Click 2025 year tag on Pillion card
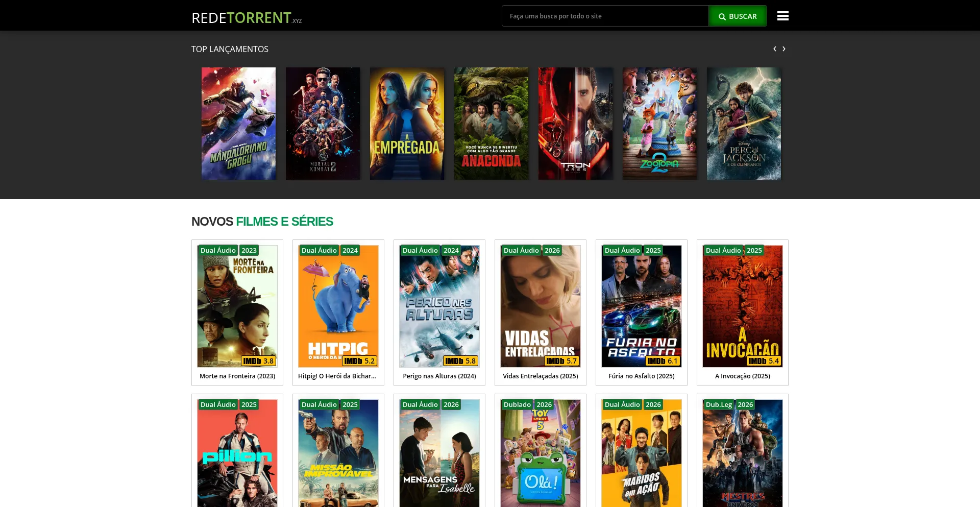 click(x=249, y=405)
